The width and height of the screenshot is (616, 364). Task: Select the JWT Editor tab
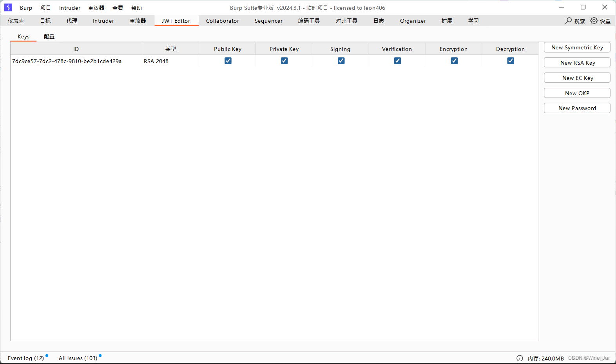176,21
